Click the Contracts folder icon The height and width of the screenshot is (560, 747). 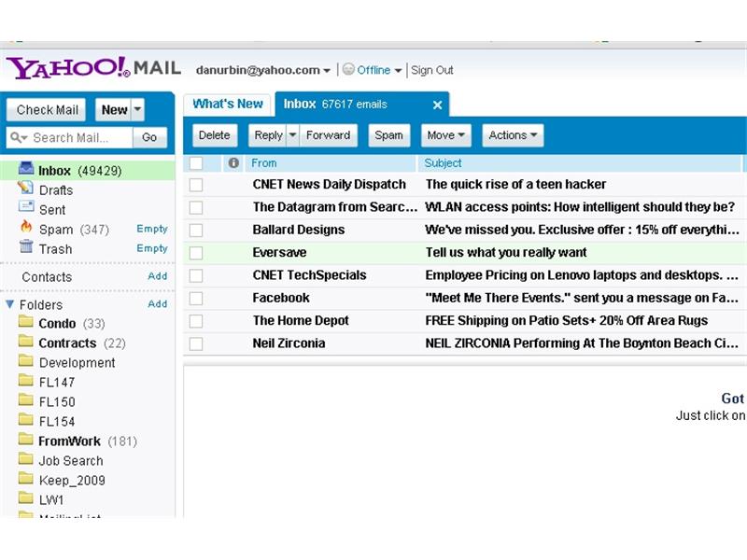(x=26, y=342)
